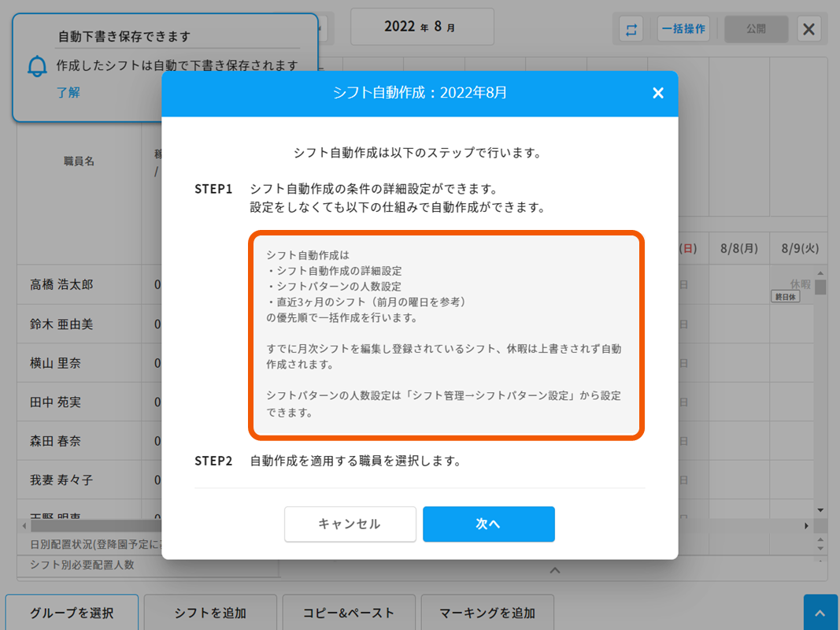The image size is (840, 630).
Task: Select staff member 高橋 浩太郎
Action: pyautogui.click(x=61, y=284)
